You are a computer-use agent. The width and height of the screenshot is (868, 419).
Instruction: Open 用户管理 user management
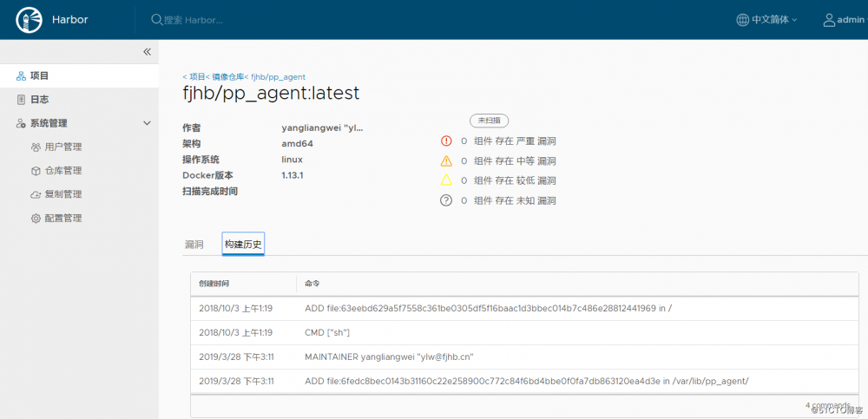click(63, 147)
